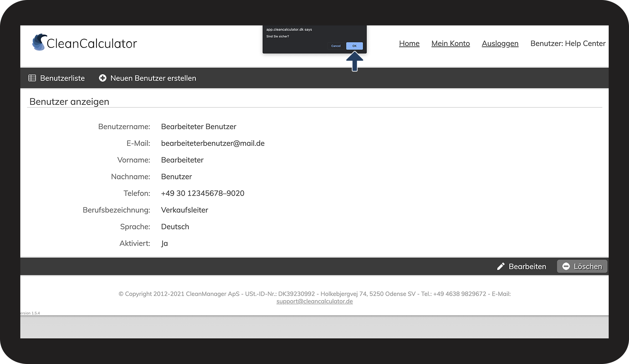Confirm the dialog with OK
Screen dimensions: 629x364
tap(354, 46)
